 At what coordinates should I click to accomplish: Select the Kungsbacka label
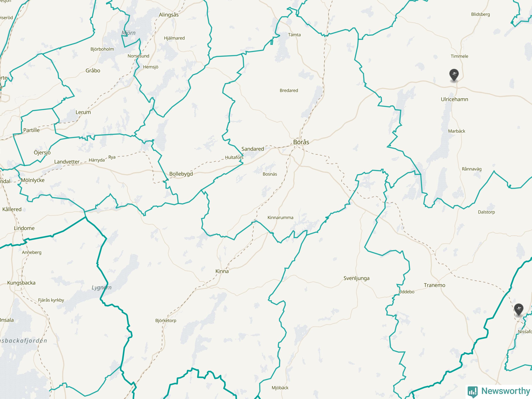point(21,283)
